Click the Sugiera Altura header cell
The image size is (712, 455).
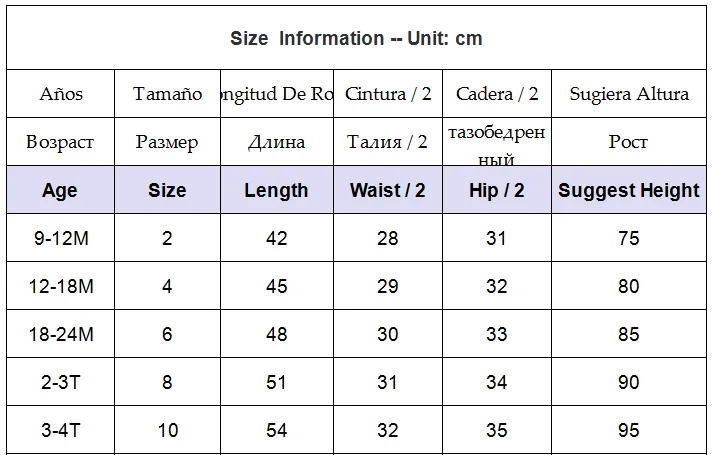629,94
